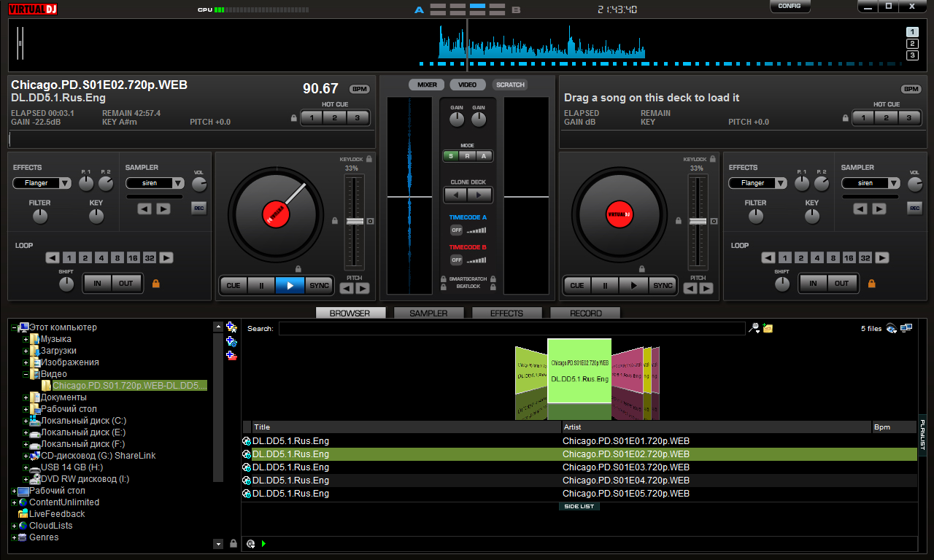This screenshot has width=934, height=560.
Task: Click the add virtual folder icon
Action: [x=231, y=341]
